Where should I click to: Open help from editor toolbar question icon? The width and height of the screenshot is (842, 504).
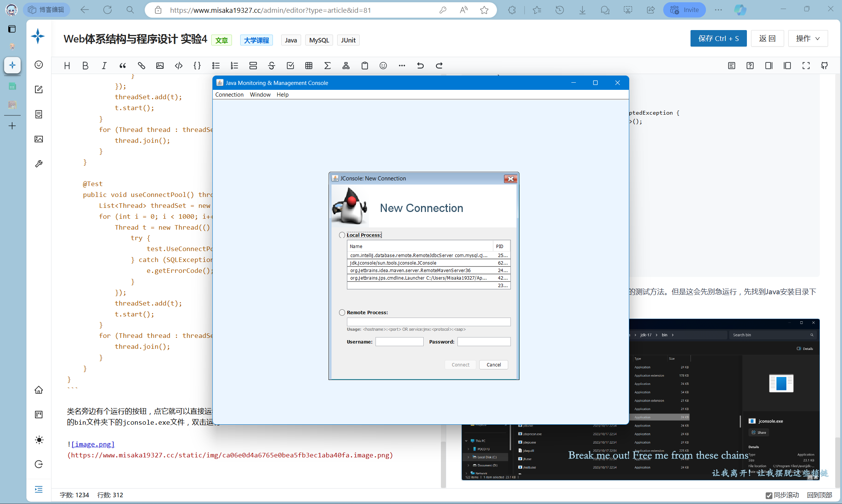click(x=750, y=66)
